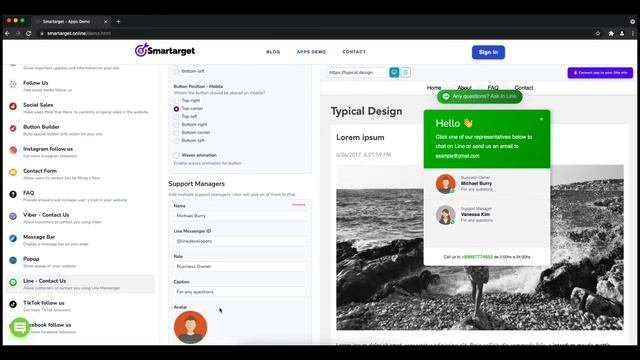The width and height of the screenshot is (640, 360).
Task: Click the "Typical Design" heading
Action: 366,111
